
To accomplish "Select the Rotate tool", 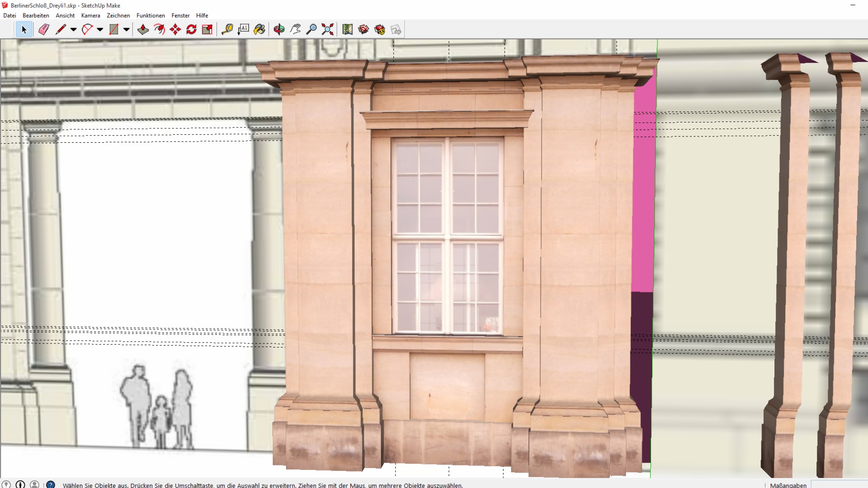I will [191, 30].
